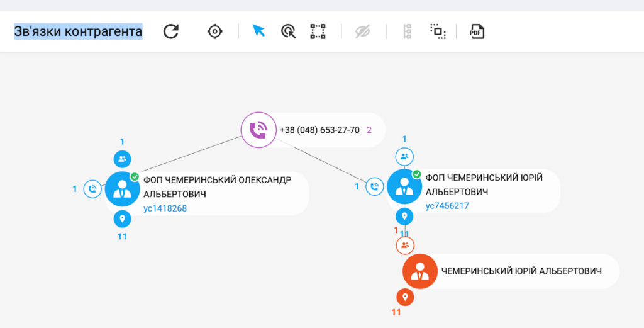Export the graph to PDF
This screenshot has width=644, height=328.
477,31
